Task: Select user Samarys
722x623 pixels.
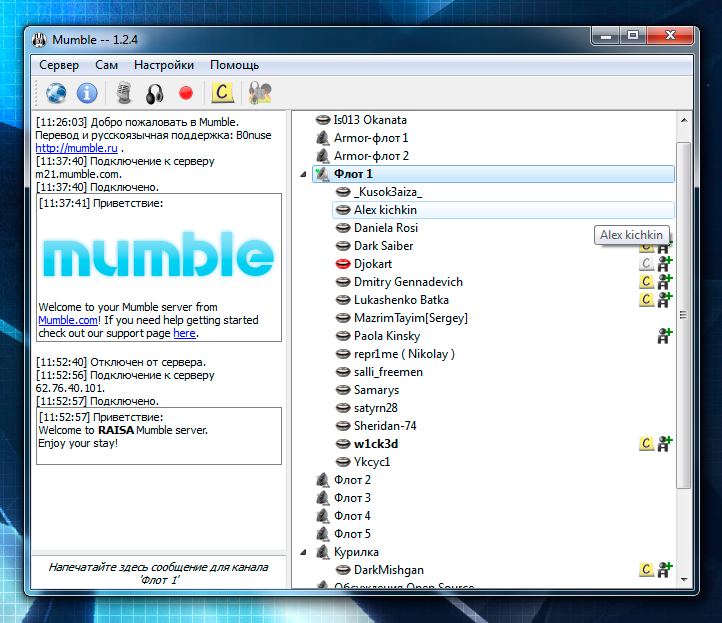Action: click(x=376, y=390)
